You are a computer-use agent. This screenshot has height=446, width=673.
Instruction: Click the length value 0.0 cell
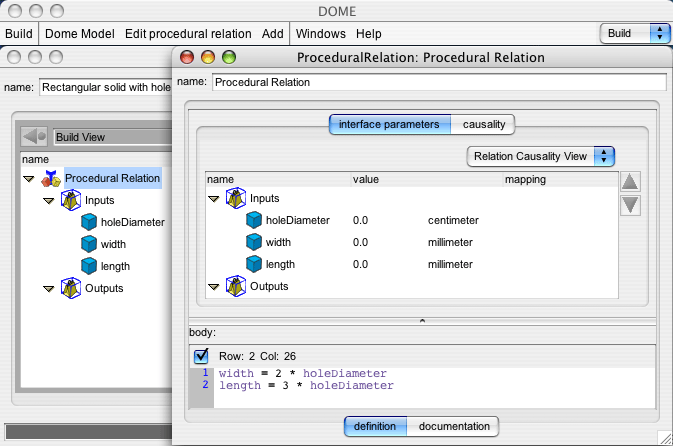coord(360,264)
